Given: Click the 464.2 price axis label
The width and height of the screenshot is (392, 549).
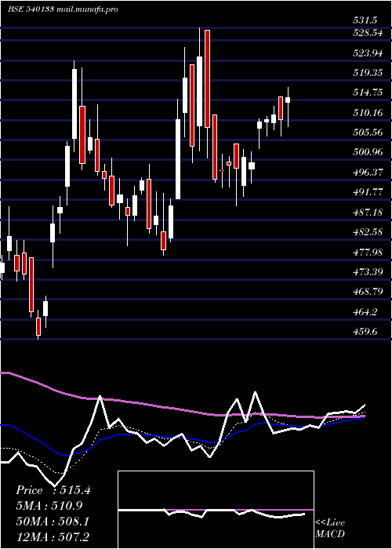Looking at the screenshot, I should tap(365, 311).
